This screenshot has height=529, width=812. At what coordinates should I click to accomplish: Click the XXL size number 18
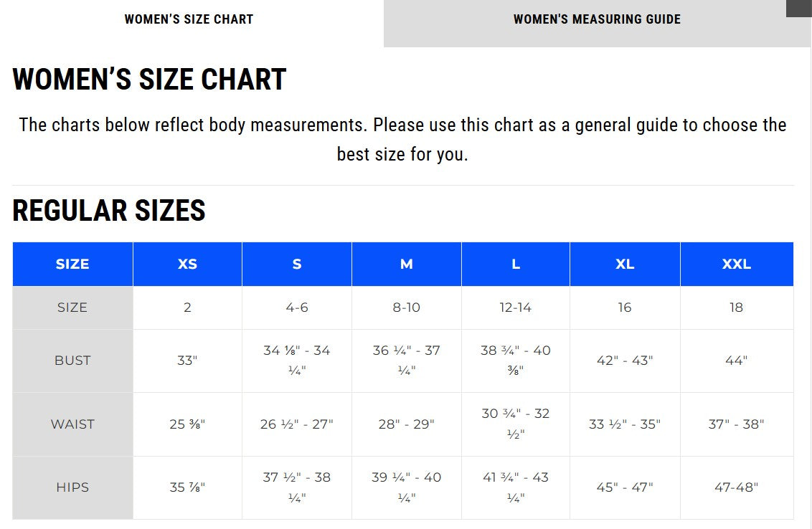click(x=736, y=308)
